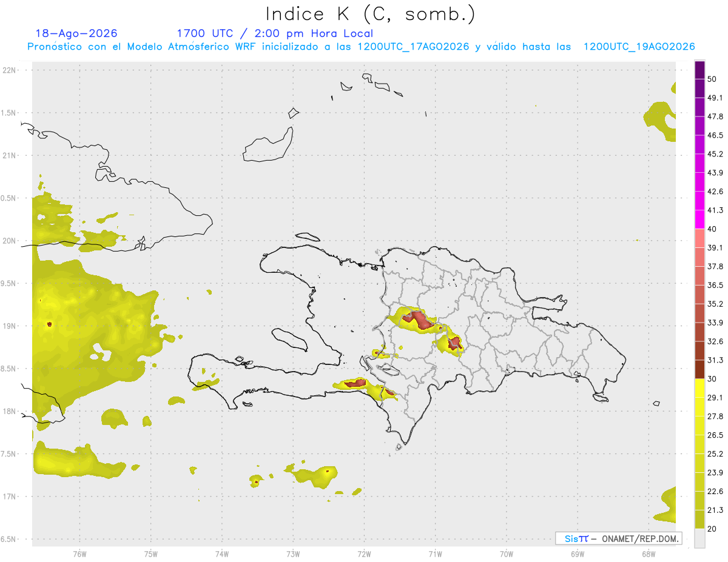Click the legend value '29.1'

click(715, 398)
